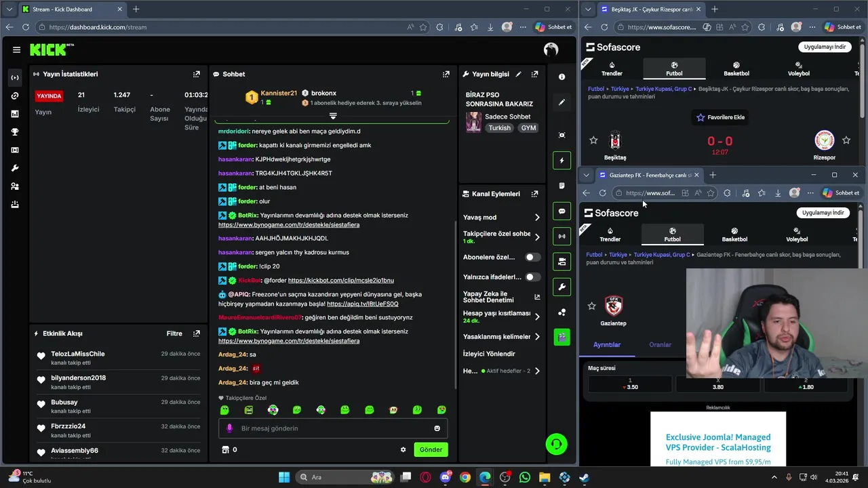Image resolution: width=868 pixels, height=488 pixels.
Task: Switch to the Ayrıntılar tab
Action: pos(607,345)
